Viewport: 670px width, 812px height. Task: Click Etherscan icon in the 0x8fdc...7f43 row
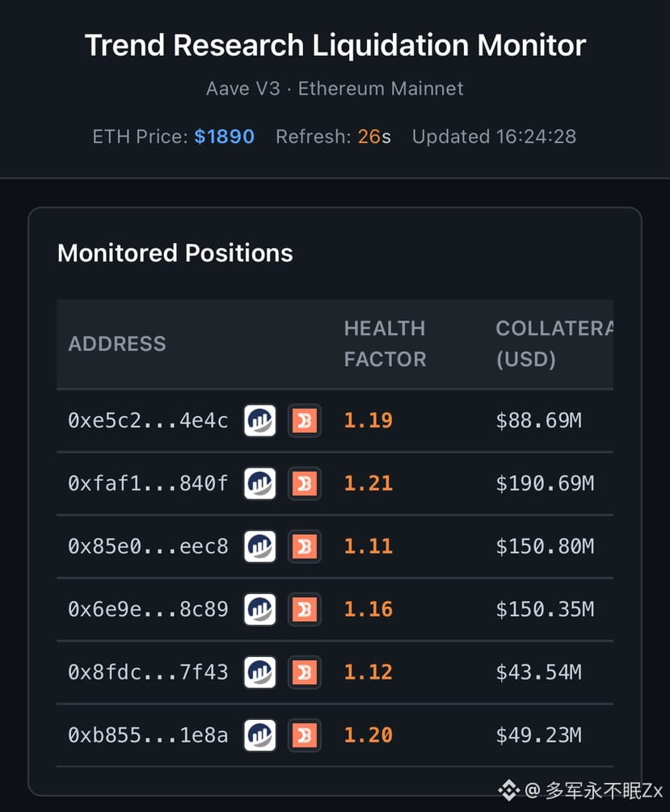[x=260, y=672]
